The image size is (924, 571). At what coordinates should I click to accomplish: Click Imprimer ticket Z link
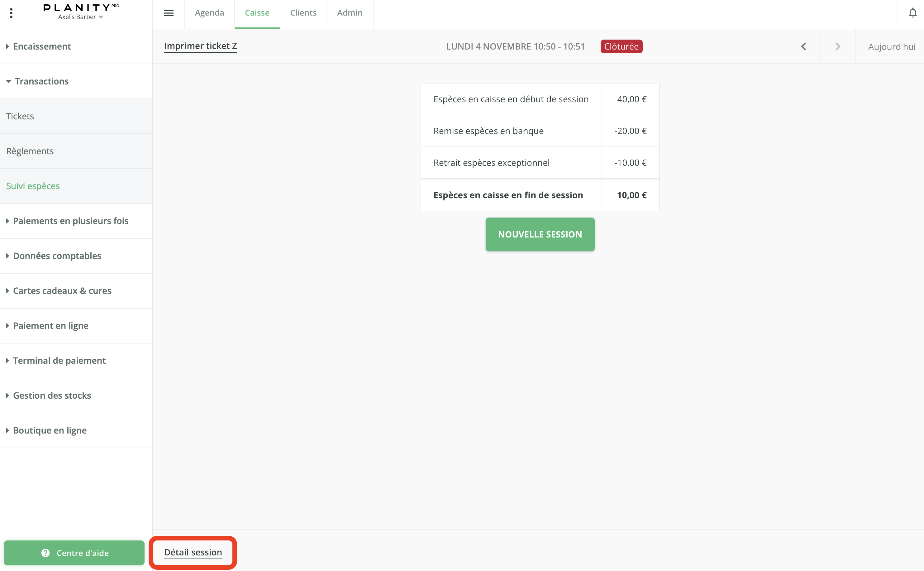(x=200, y=46)
